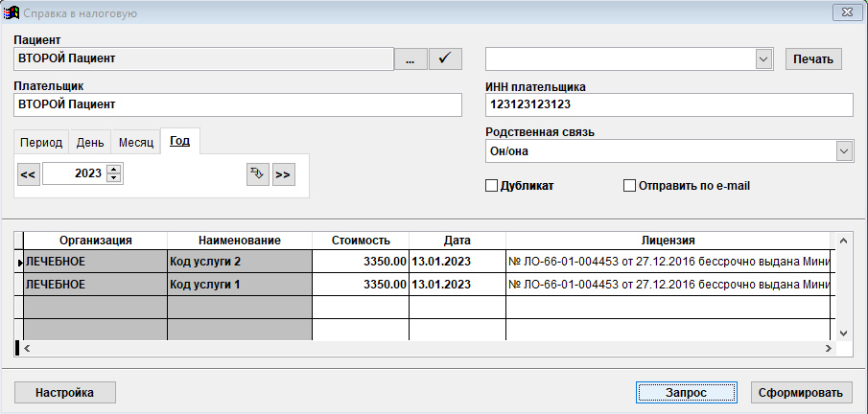Click the Сформировать button
This screenshot has height=414, width=868.
coord(800,392)
